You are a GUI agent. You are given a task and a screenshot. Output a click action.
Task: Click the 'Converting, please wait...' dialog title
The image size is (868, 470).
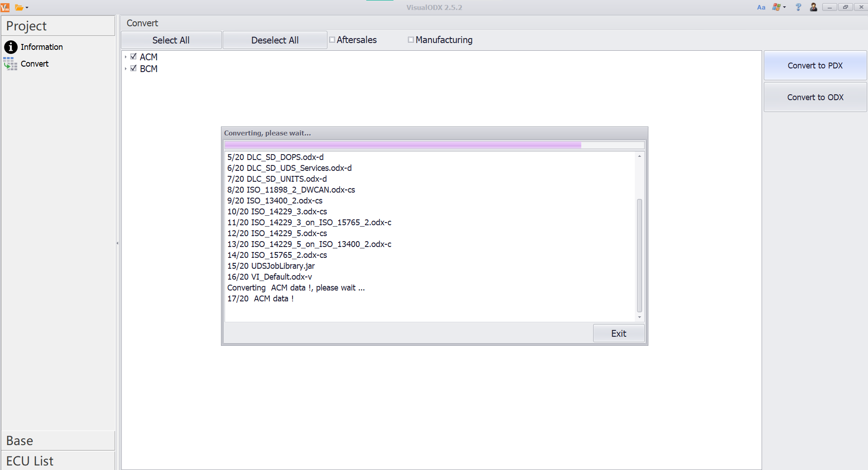pos(268,133)
